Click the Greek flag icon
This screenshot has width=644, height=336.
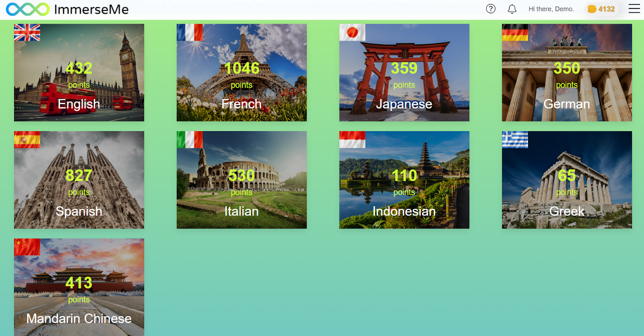point(515,140)
